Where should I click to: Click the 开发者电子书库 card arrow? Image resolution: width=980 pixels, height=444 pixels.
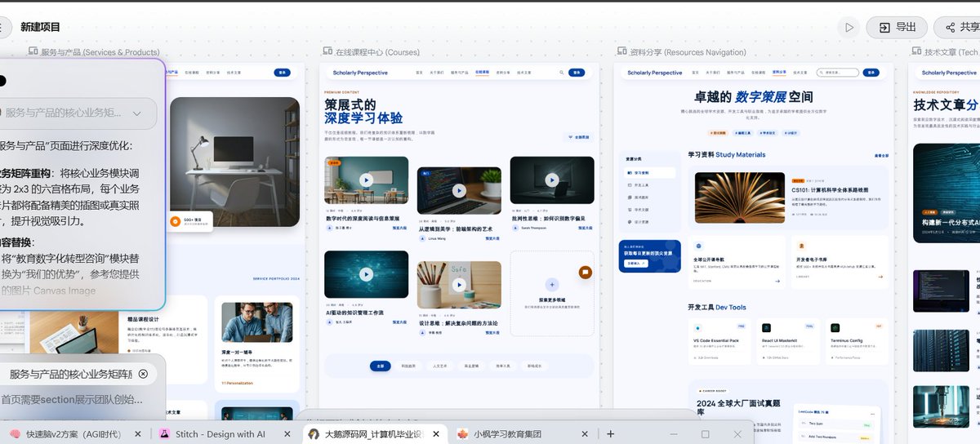[x=880, y=277]
